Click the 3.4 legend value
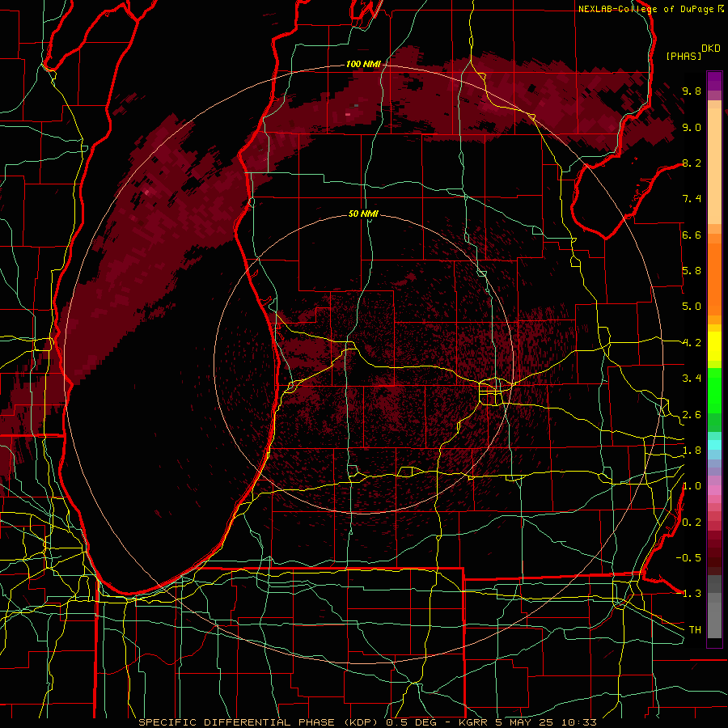 pos(692,379)
